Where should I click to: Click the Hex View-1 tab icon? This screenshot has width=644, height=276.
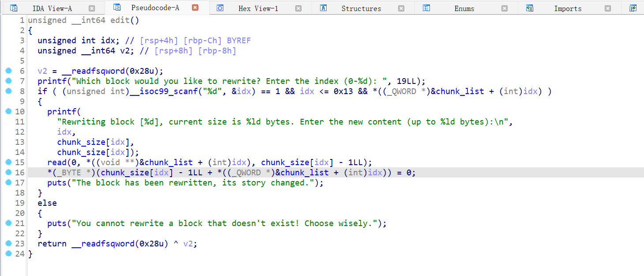[x=220, y=8]
